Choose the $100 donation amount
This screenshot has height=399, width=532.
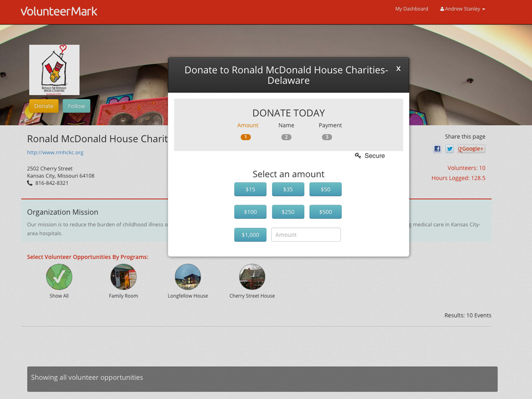click(x=250, y=212)
